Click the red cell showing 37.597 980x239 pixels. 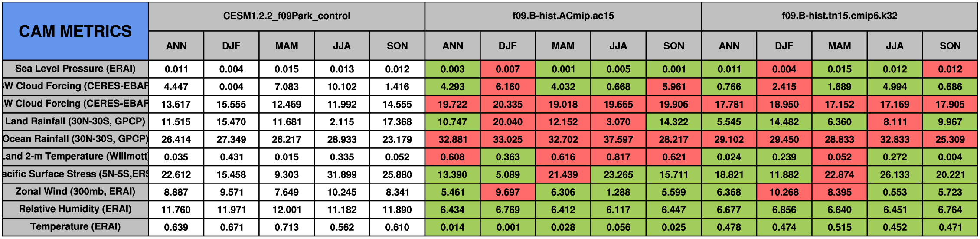tap(618, 140)
